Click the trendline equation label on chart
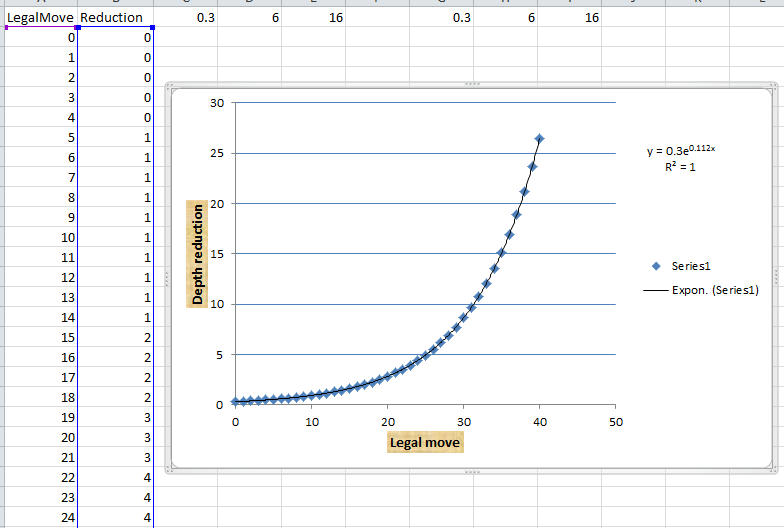The width and height of the screenshot is (784, 528). click(x=681, y=151)
